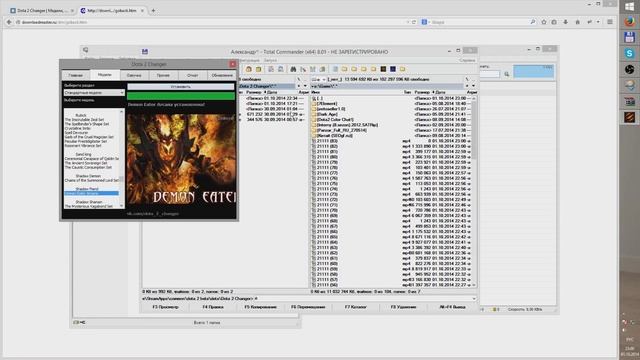Open drive selection dropdown in right panel

point(318,79)
